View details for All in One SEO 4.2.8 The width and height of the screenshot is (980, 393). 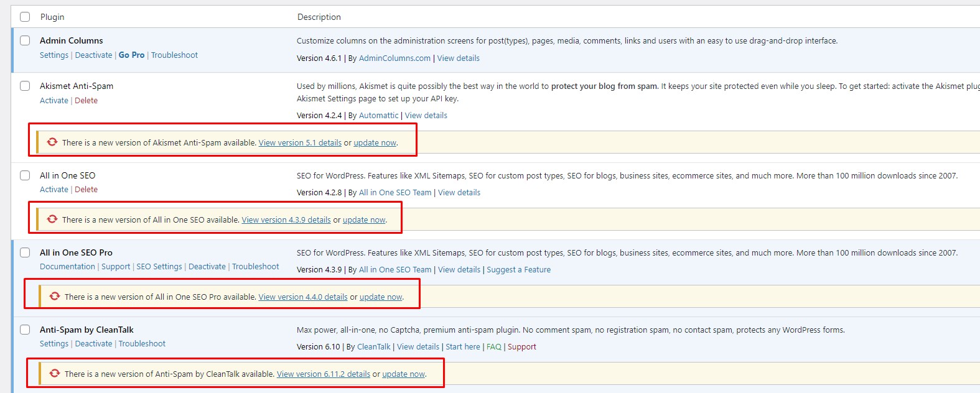click(x=459, y=192)
